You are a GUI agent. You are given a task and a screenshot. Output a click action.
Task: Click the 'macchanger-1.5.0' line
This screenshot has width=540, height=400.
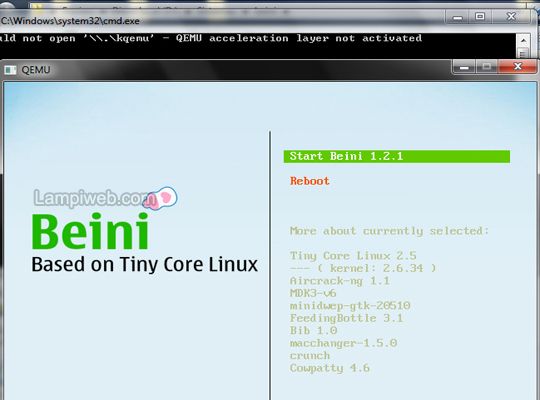[x=343, y=343]
